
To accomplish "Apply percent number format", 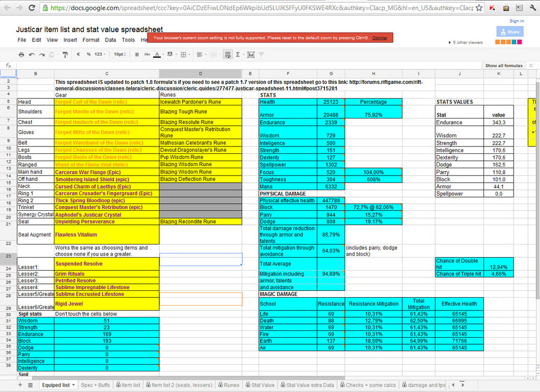I will click(89, 54).
